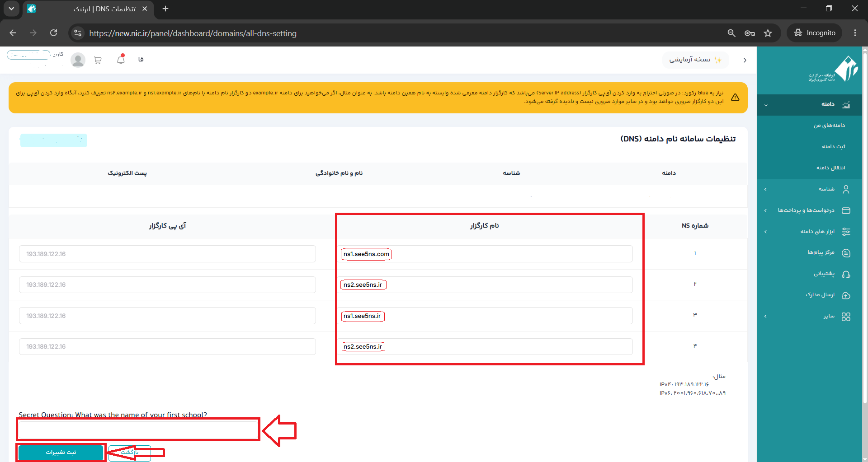Submit with ثبت تغییرات button
Image resolution: width=868 pixels, height=462 pixels.
61,453
